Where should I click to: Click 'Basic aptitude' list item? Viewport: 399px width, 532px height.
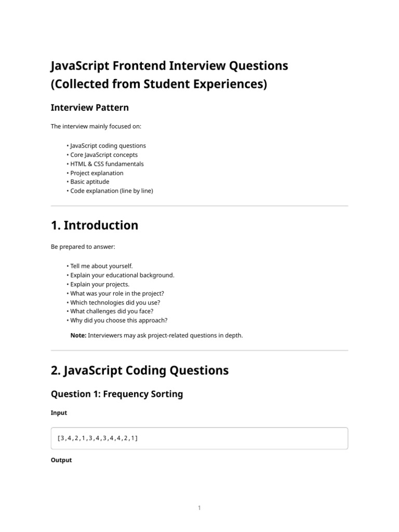tap(89, 181)
